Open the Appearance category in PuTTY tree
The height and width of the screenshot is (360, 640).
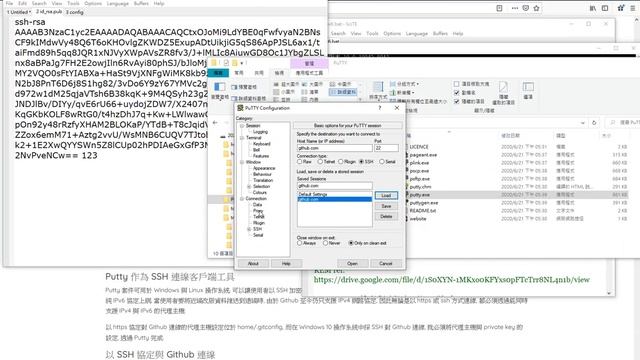point(264,168)
